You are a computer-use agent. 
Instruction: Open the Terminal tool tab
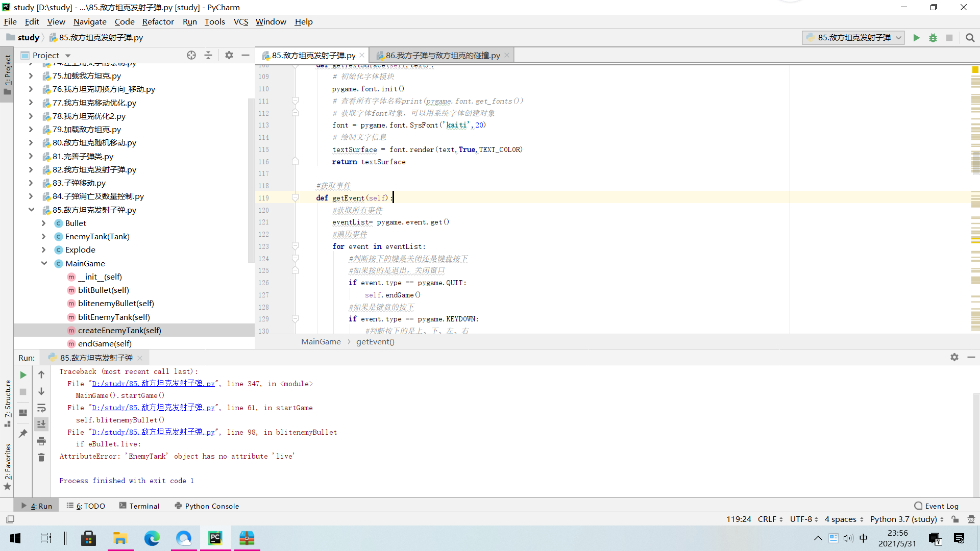[139, 506]
